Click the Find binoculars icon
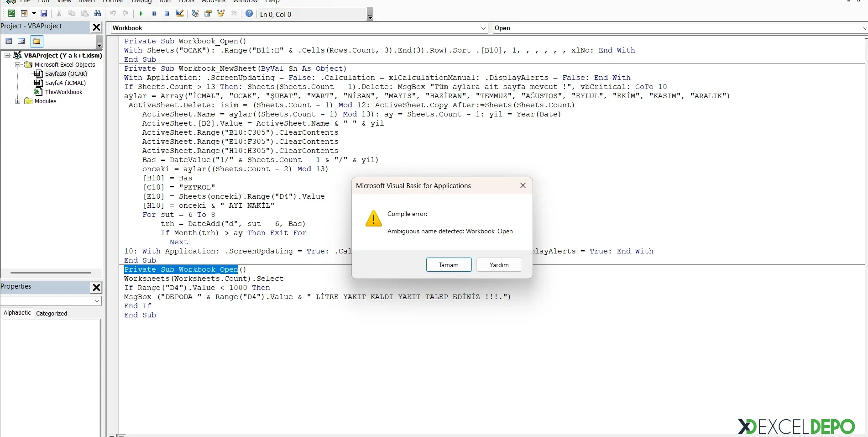This screenshot has height=437, width=868. [97, 14]
